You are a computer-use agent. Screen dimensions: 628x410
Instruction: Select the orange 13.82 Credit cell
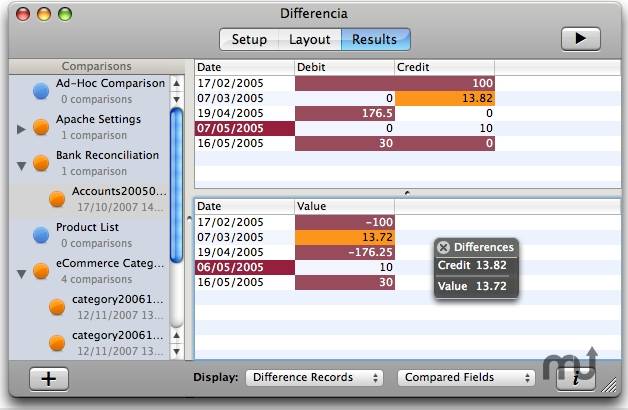(445, 98)
